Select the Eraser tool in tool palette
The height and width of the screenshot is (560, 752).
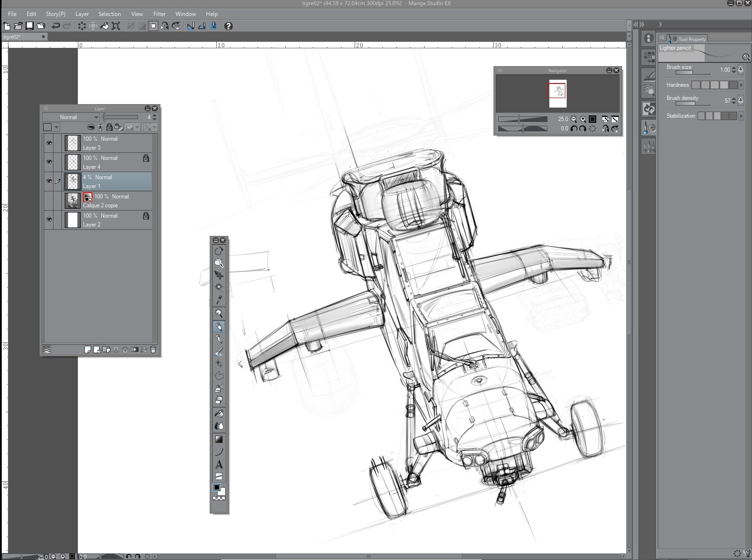[x=219, y=400]
